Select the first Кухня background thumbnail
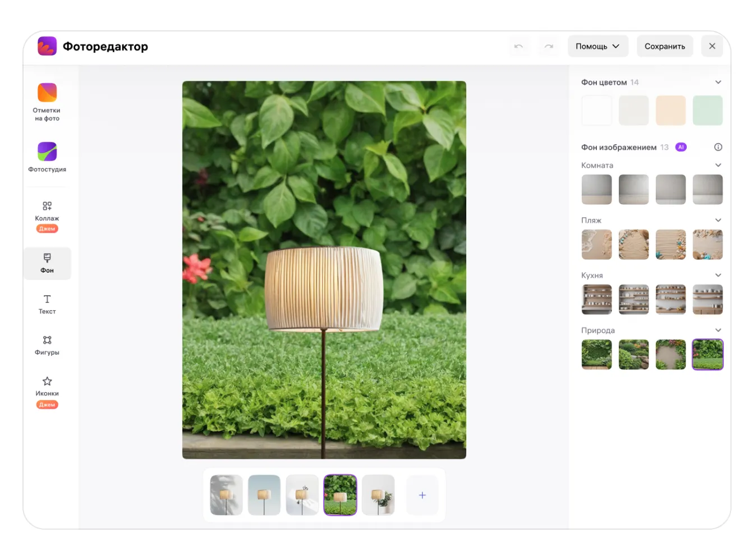The width and height of the screenshot is (754, 560). [596, 300]
